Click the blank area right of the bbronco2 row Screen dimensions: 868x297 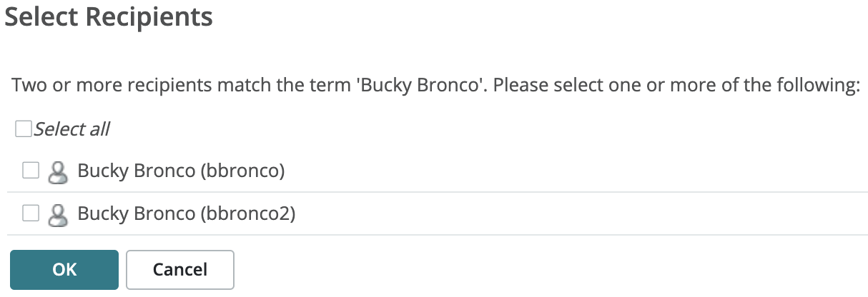(x=572, y=213)
